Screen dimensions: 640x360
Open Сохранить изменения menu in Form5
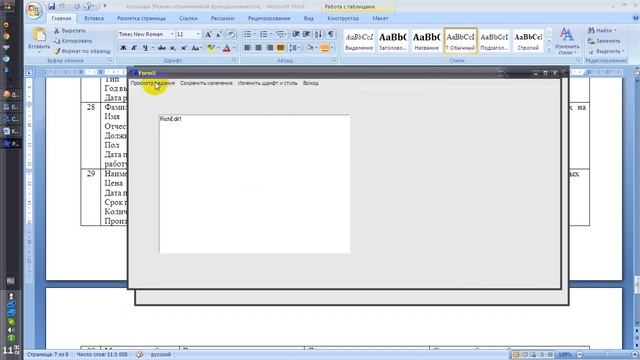click(206, 83)
